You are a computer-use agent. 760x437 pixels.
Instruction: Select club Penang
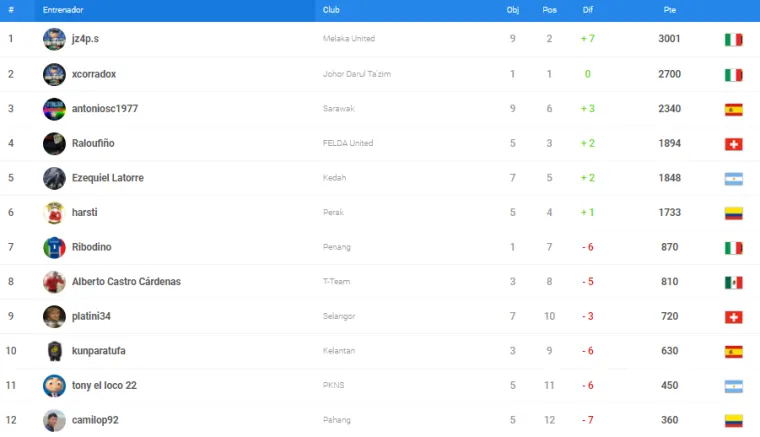337,247
